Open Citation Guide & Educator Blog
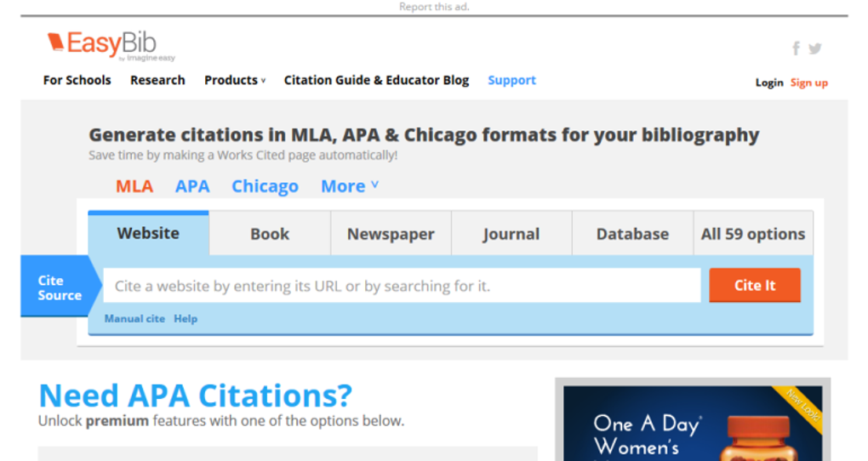The image size is (868, 461). point(376,80)
